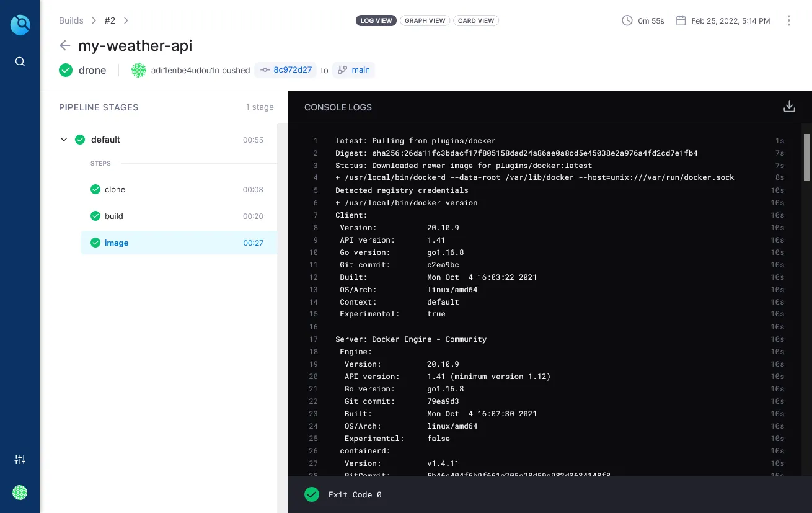Open the three-dot more options menu
This screenshot has width=812, height=513.
pos(788,20)
